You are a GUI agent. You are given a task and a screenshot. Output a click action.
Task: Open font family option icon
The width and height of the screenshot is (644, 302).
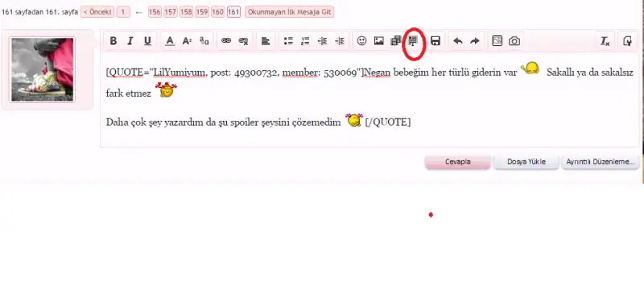click(204, 41)
